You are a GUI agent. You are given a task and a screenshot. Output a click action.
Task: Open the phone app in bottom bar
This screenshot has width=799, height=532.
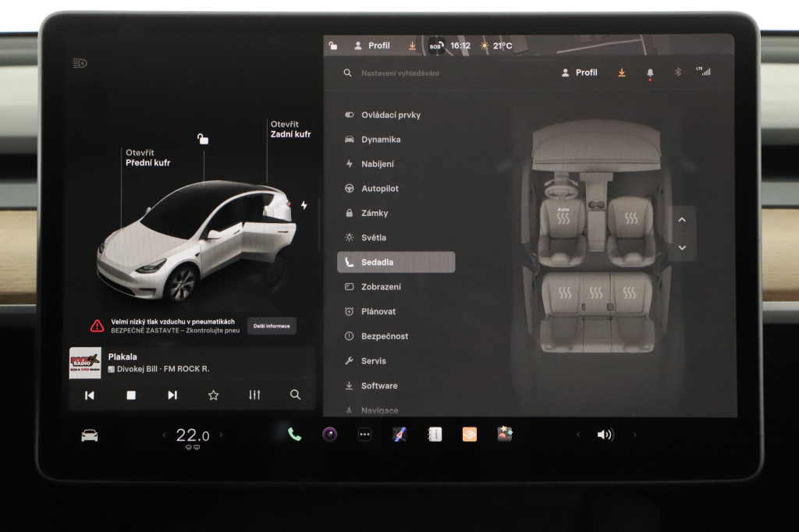[294, 434]
